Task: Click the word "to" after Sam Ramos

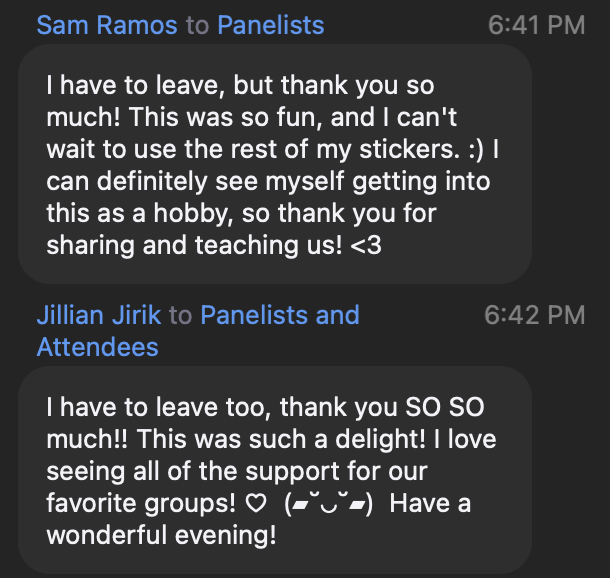Action: [197, 24]
